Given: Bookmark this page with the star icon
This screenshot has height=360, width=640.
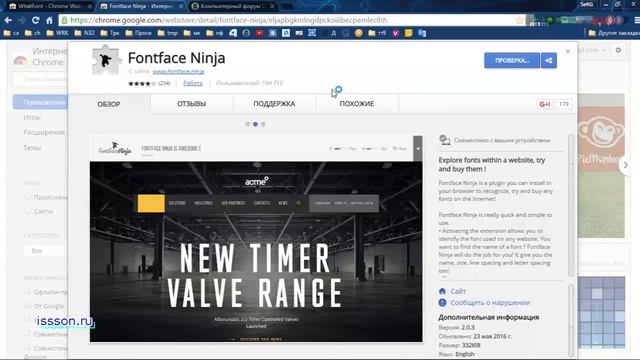Looking at the screenshot, I should pos(519,20).
